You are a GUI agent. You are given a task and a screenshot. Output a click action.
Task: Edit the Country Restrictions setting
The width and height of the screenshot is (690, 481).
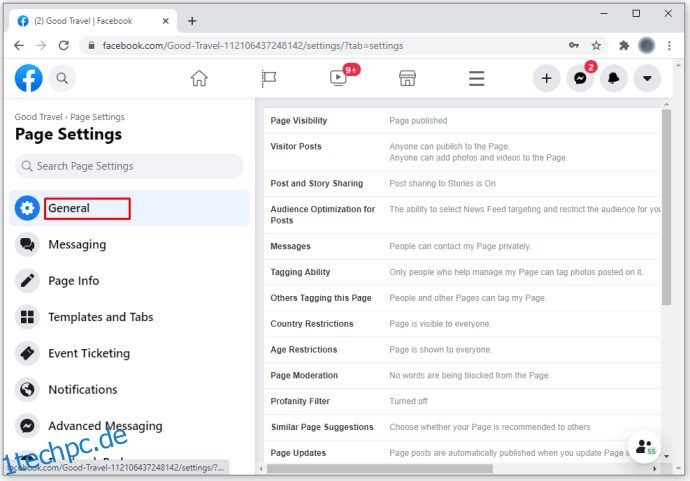462,323
